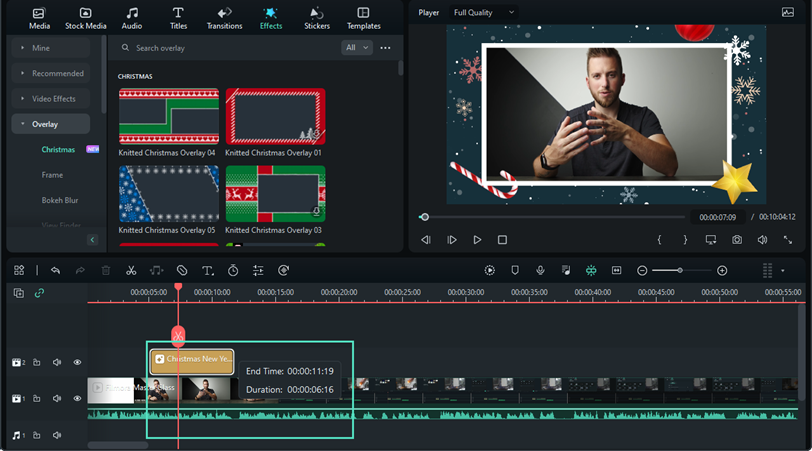Adjust the timeline zoom slider
This screenshot has width=812, height=451.
coord(680,270)
